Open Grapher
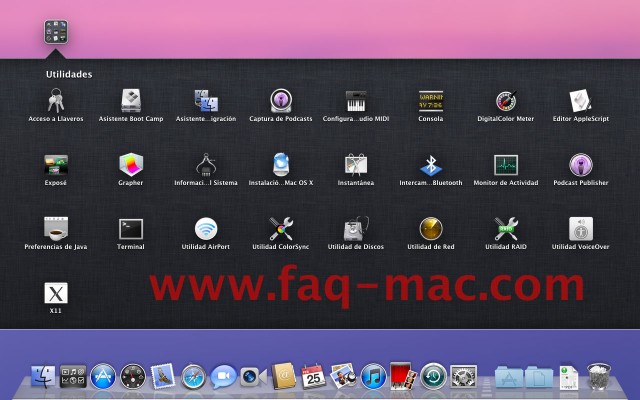 click(x=131, y=165)
